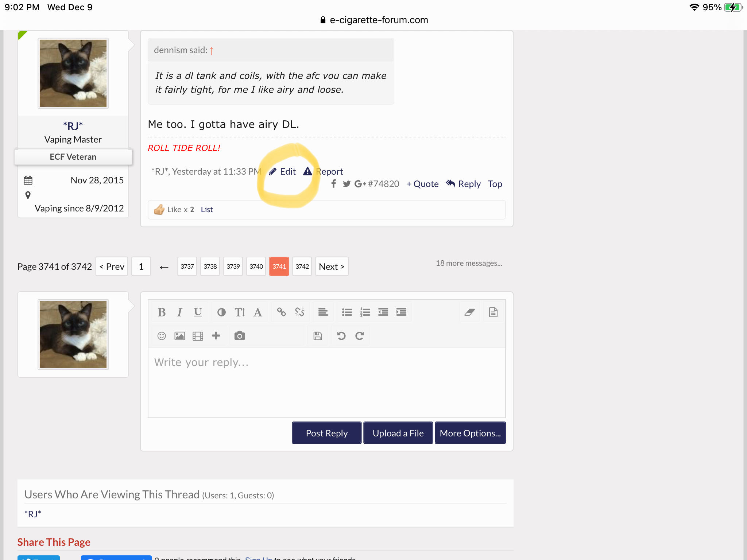Switch editor to BB code mode

coord(493,312)
